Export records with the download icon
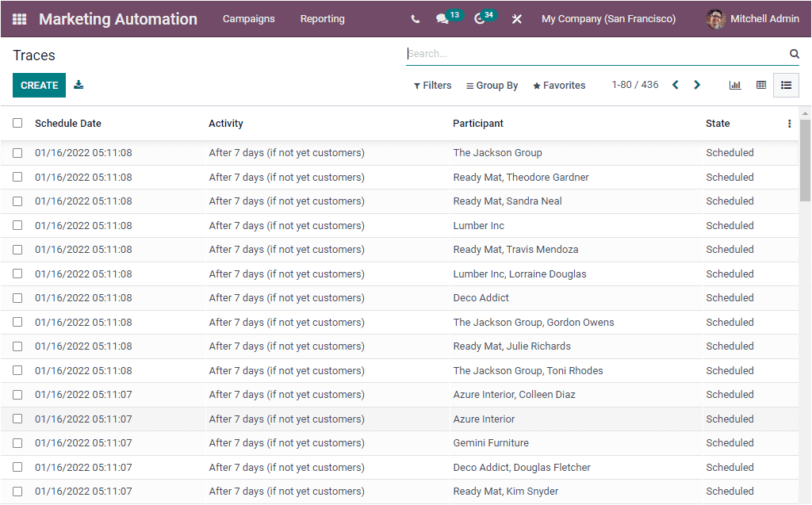Image resolution: width=812 pixels, height=505 pixels. (x=78, y=84)
